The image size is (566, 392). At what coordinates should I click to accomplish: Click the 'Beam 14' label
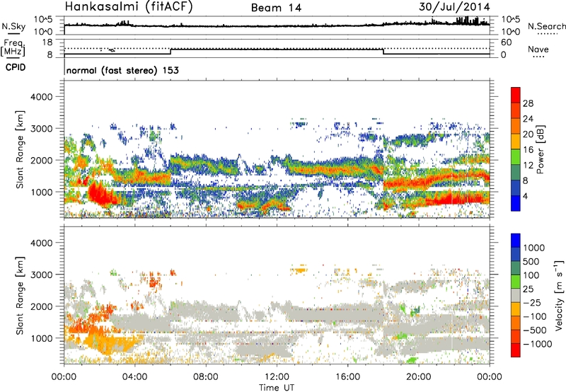276,8
